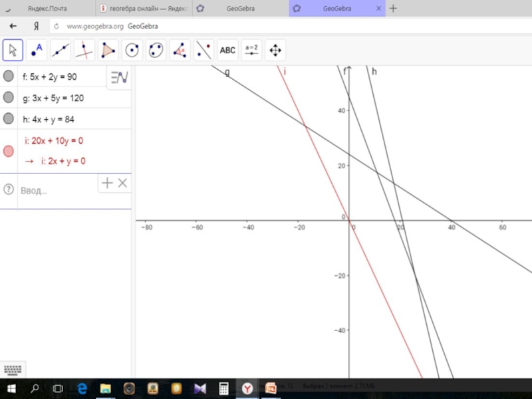Open a new browser tab
This screenshot has width=532, height=399.
(393, 9)
